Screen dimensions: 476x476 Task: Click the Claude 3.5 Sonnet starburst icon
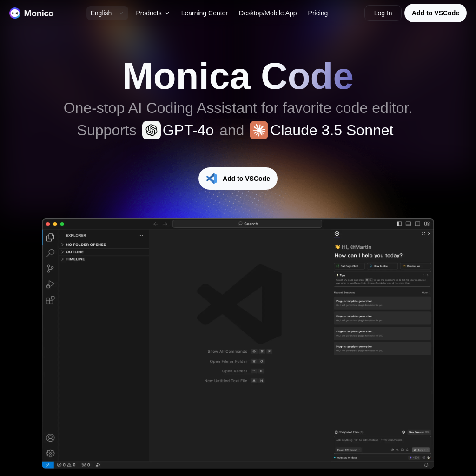click(258, 130)
